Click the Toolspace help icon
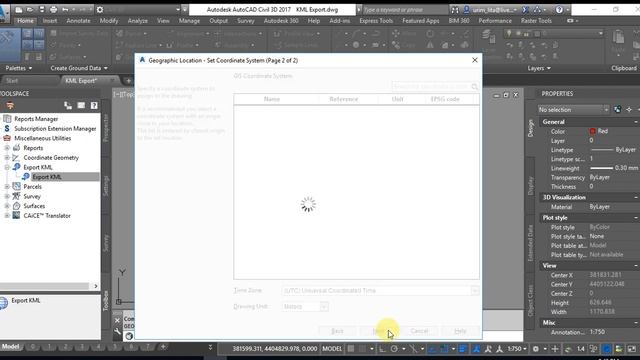The height and width of the screenshot is (360, 640). coord(94,106)
